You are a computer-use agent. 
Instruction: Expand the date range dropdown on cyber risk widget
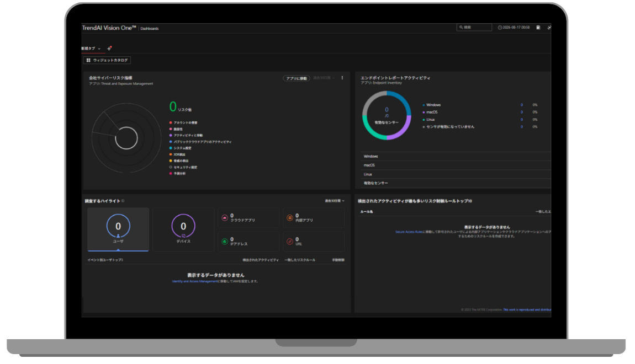click(x=324, y=78)
